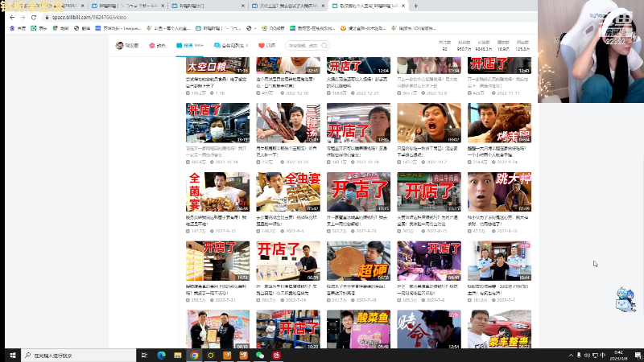The width and height of the screenshot is (644, 362).
Task: View the 获赞数 likes statistic
Action: (x=484, y=46)
